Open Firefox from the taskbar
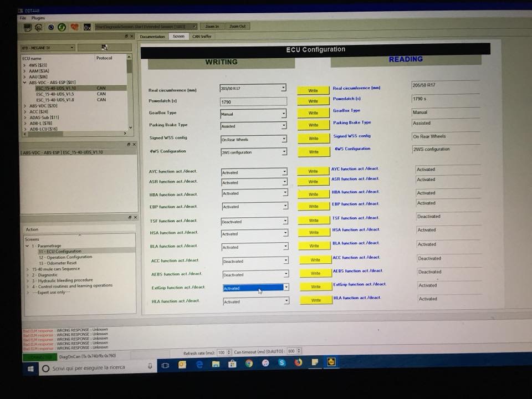The height and width of the screenshot is (399, 532). 298,362
